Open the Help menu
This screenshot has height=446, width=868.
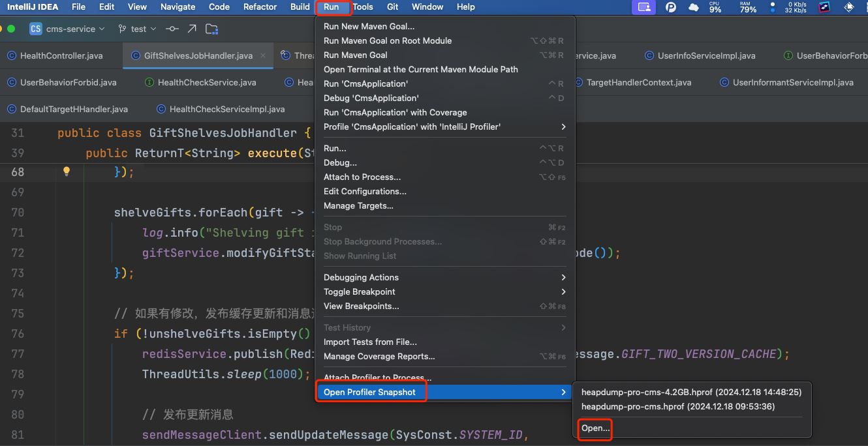(465, 7)
